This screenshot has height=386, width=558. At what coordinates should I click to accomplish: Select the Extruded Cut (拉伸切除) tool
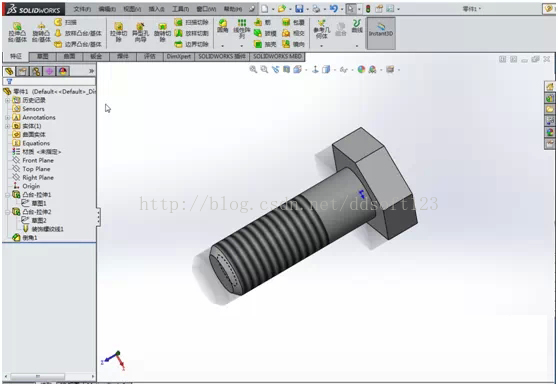(119, 32)
